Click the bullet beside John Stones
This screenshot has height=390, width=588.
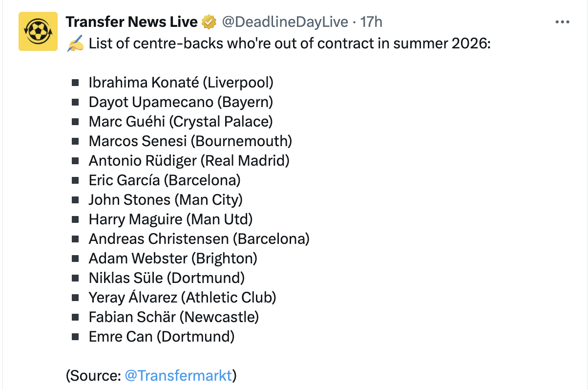[75, 200]
